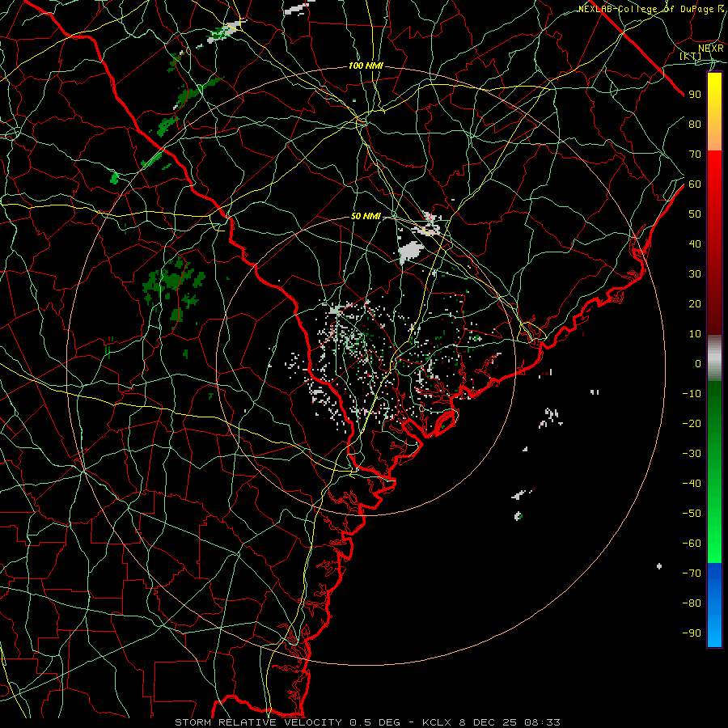Screen dimensions: 728x728
Task: Click the 40 value on the velocity scale
Action: pos(695,244)
